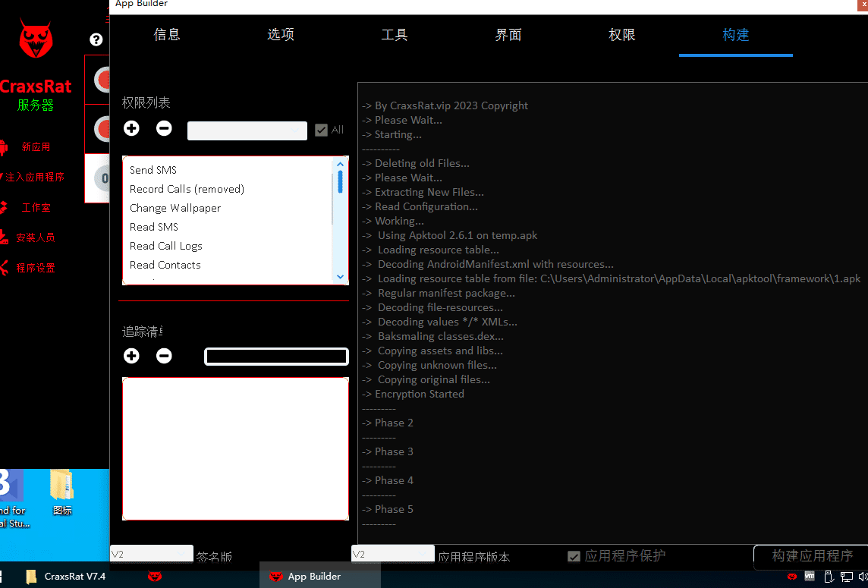The height and width of the screenshot is (588, 868).
Task: Focus the 追踪 text input field
Action: 276,357
